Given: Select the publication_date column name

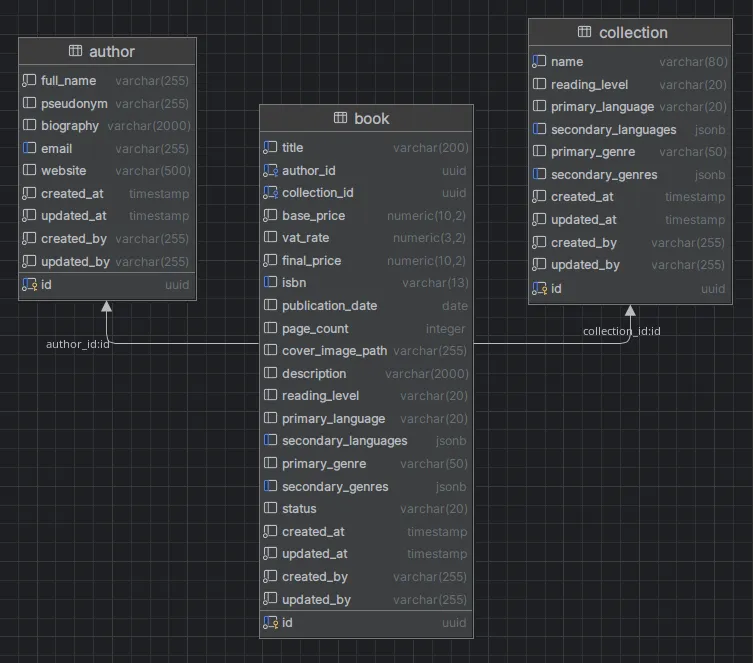Looking at the screenshot, I should 329,305.
